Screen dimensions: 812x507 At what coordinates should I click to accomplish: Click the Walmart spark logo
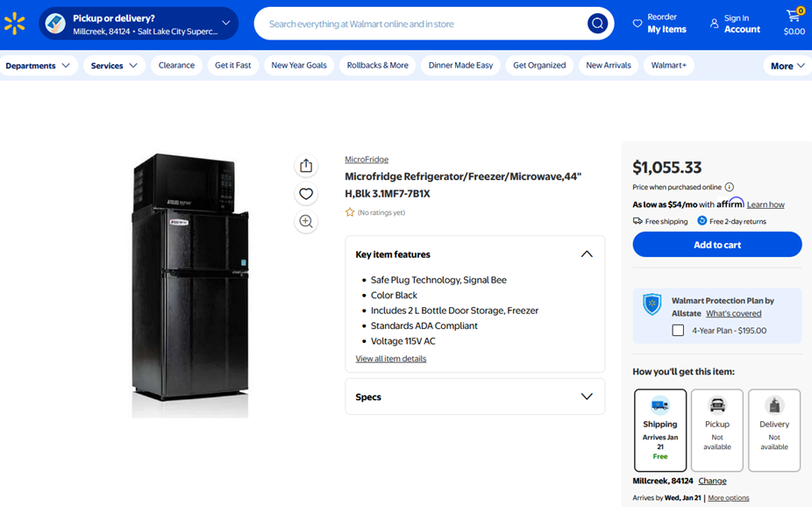coord(15,24)
